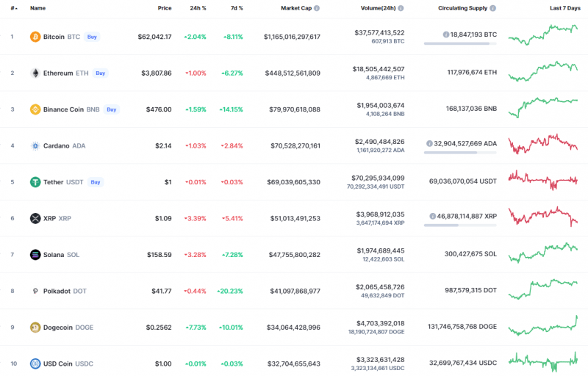Click the Solana logo icon
This screenshot has height=376, width=588.
pos(35,255)
